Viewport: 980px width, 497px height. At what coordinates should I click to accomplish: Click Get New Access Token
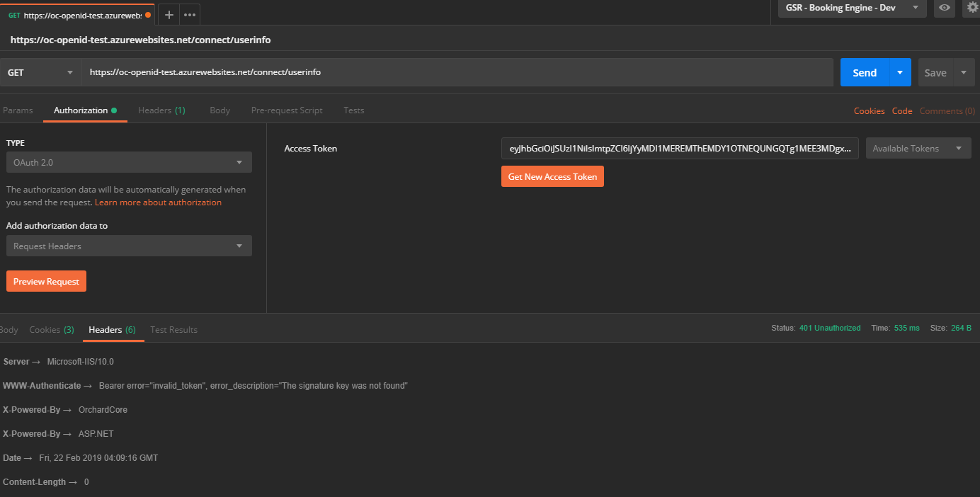coord(552,176)
